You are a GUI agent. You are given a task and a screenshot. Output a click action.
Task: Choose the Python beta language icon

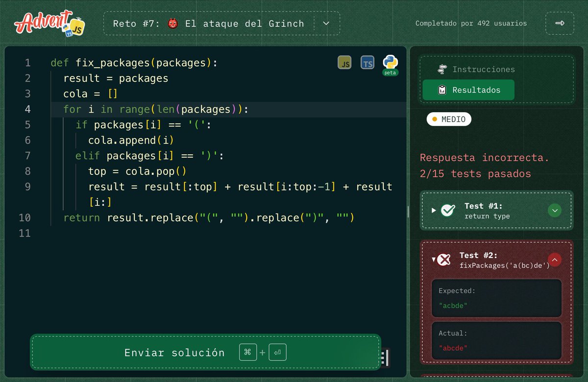pos(390,62)
